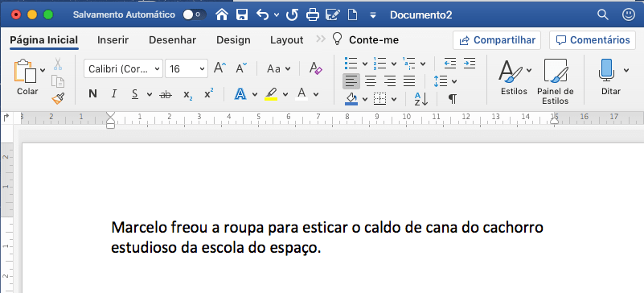Increase font size
The width and height of the screenshot is (644, 293).
(220, 68)
